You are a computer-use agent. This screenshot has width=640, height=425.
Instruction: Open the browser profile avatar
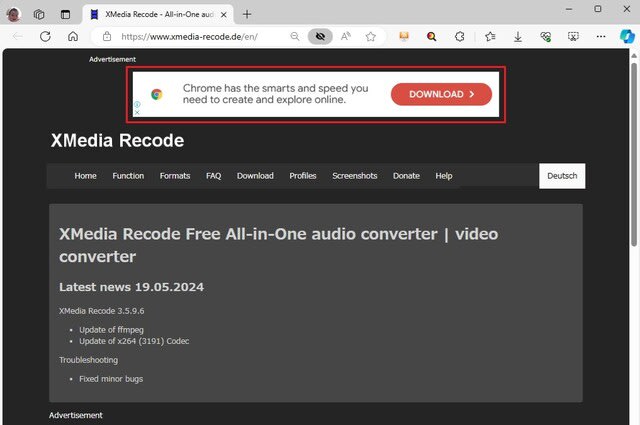pos(13,14)
